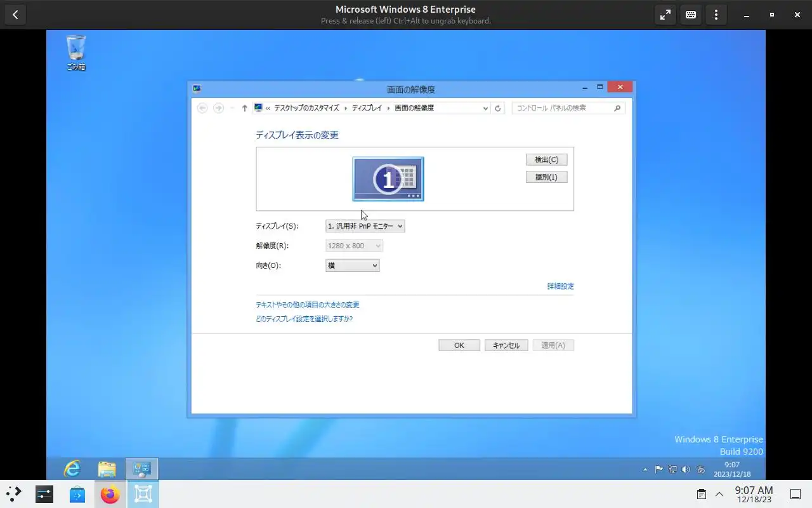Open the 向き(O) orientation dropdown
Viewport: 812px width, 508px height.
tap(352, 265)
